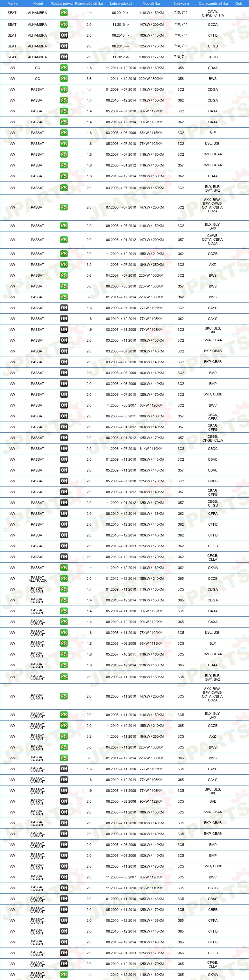Screen dimensions: 249x980
Task: Select the "CBBB, CFGB, CLLA" engine code cell
Action: coord(213,438)
